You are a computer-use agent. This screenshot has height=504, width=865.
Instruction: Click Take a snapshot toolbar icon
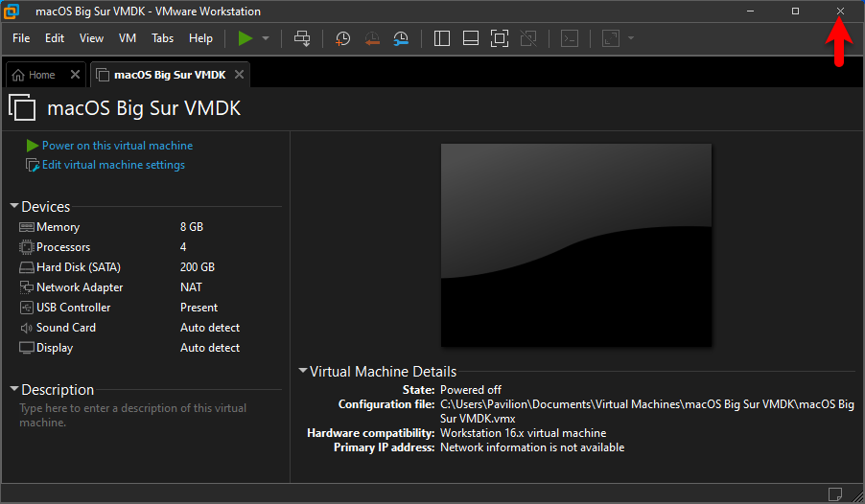pos(342,38)
